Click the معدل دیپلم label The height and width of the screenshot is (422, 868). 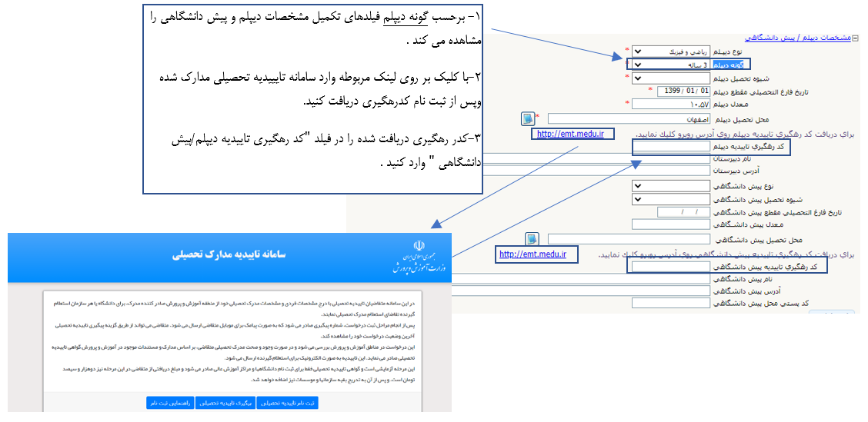pos(733,104)
